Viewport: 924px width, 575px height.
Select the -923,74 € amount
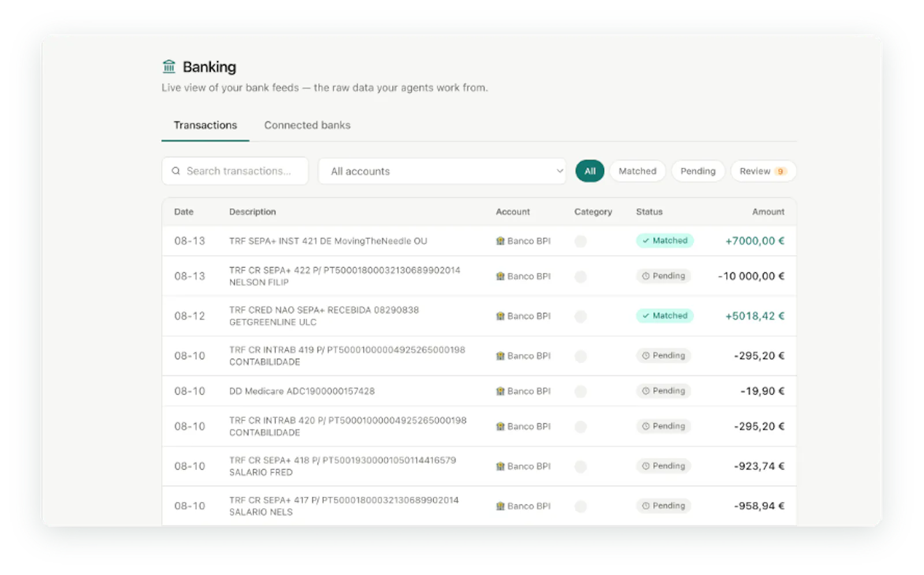[759, 466]
